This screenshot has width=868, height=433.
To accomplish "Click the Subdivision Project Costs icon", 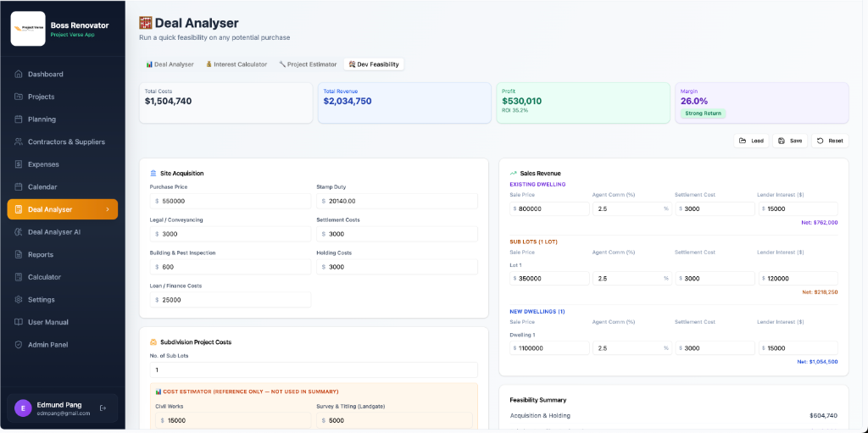I will coord(153,342).
